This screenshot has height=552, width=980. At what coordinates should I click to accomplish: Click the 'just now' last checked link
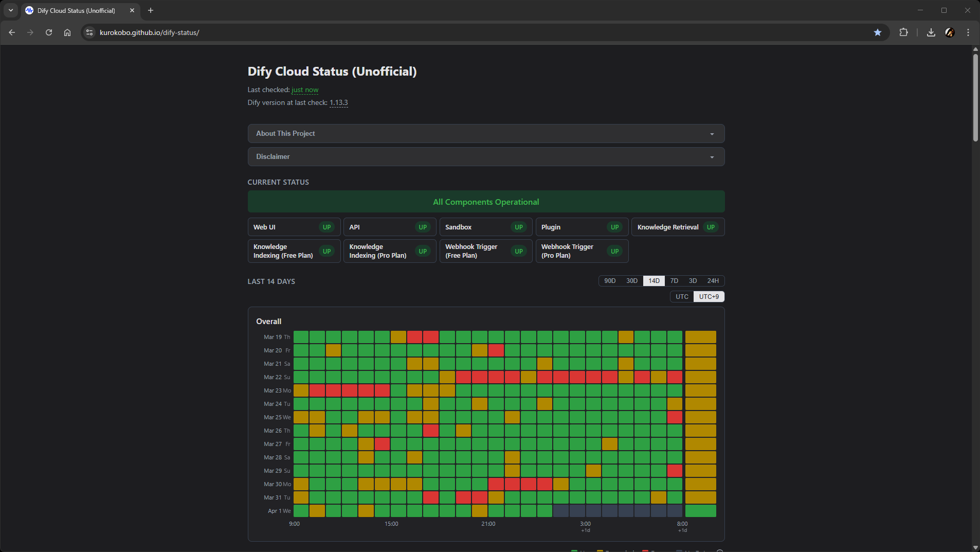pyautogui.click(x=305, y=90)
